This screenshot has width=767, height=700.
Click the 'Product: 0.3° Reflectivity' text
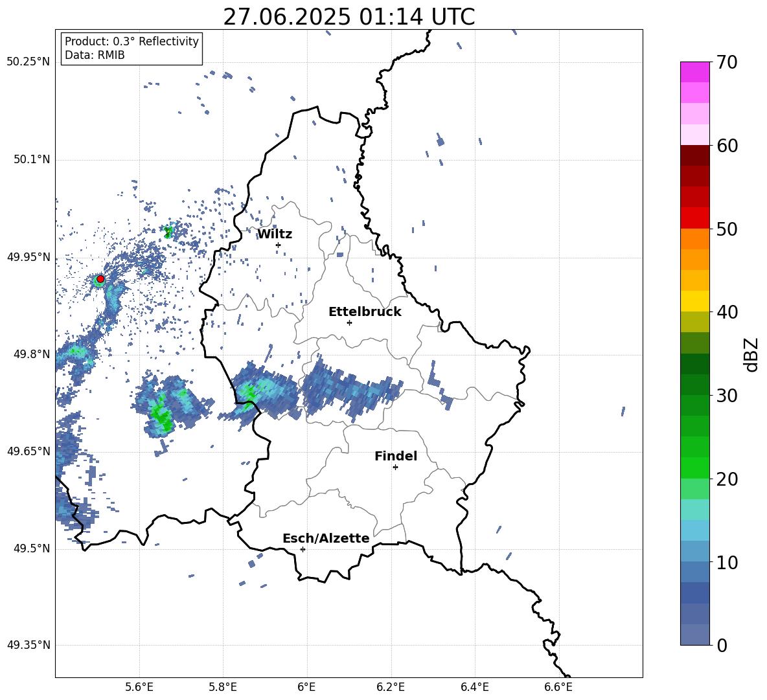click(x=132, y=41)
